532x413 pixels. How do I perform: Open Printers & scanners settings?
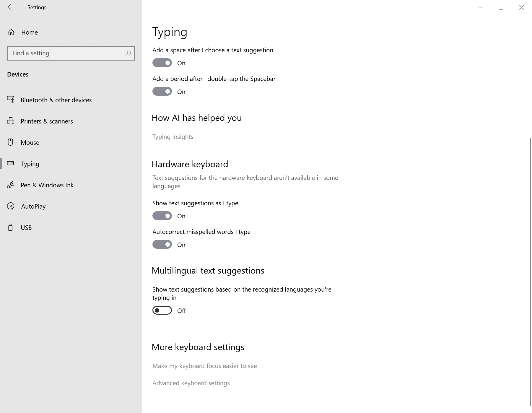click(47, 121)
